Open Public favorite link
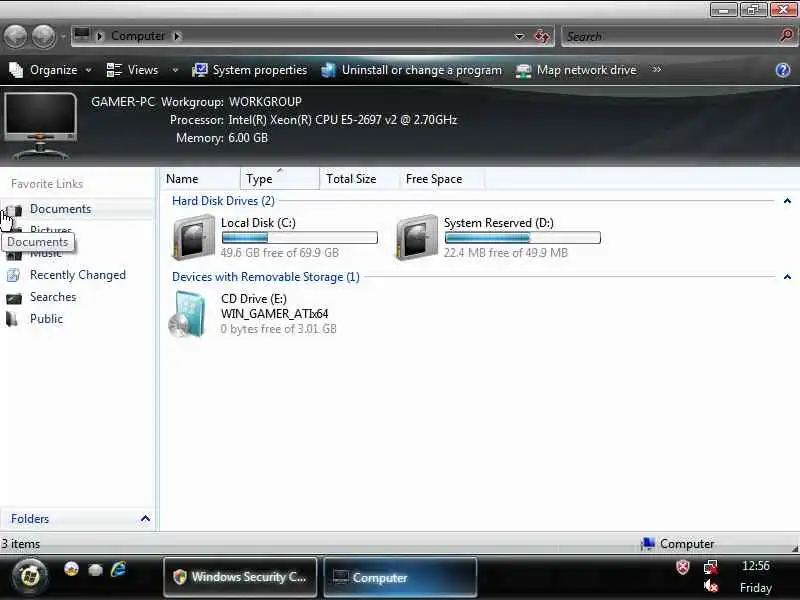800x600 pixels. click(46, 319)
